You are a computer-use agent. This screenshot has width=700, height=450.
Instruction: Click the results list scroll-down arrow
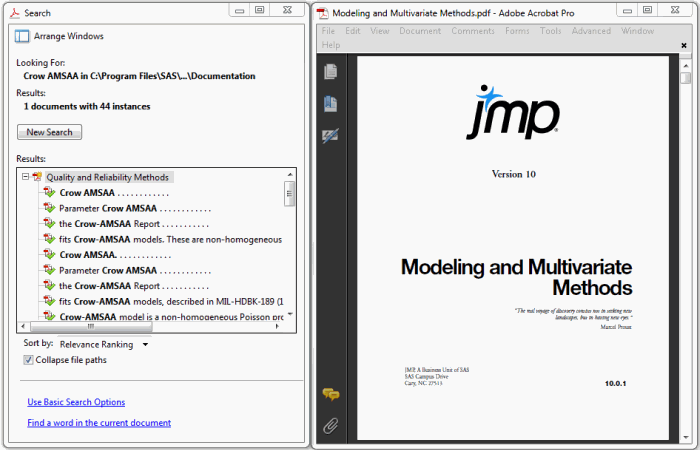coord(290,315)
